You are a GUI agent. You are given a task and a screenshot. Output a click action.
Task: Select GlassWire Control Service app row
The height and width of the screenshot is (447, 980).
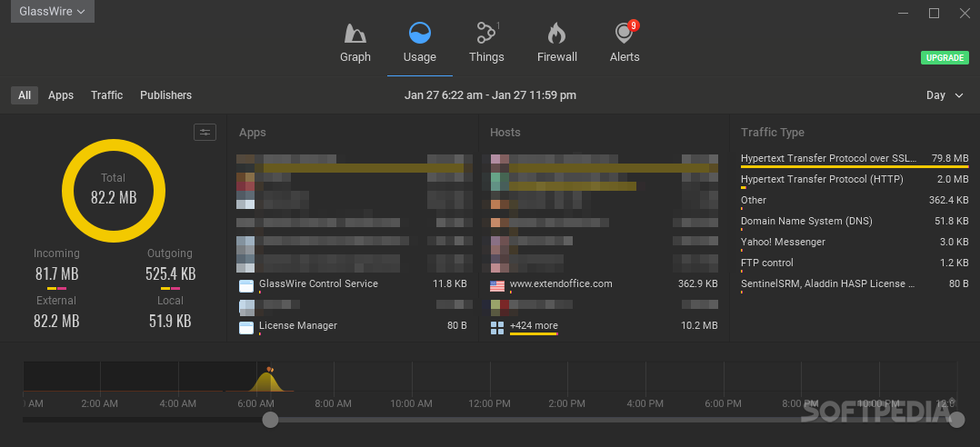pyautogui.click(x=353, y=284)
